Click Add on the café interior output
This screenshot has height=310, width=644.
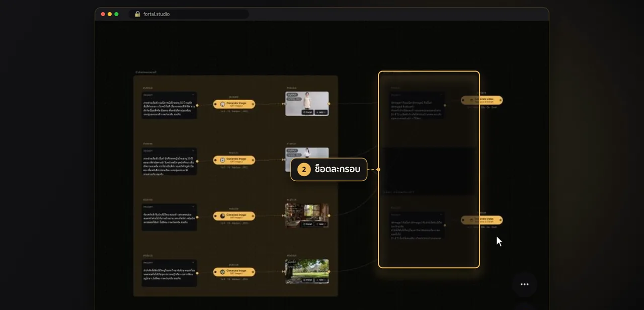(x=320, y=224)
